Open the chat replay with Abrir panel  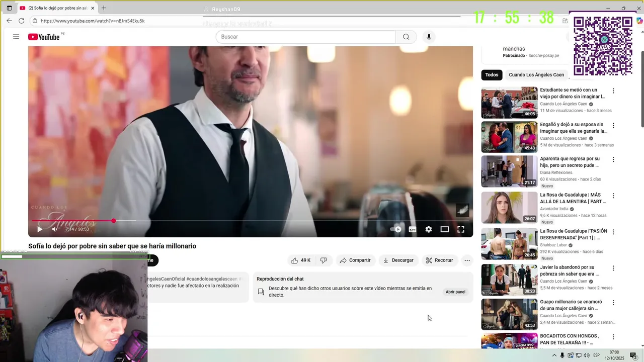pos(455,292)
